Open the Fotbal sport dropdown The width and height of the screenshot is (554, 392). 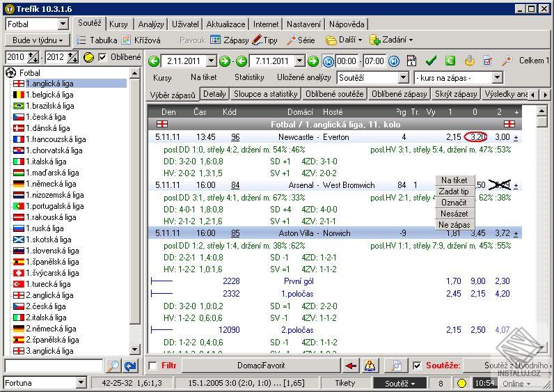[x=63, y=24]
